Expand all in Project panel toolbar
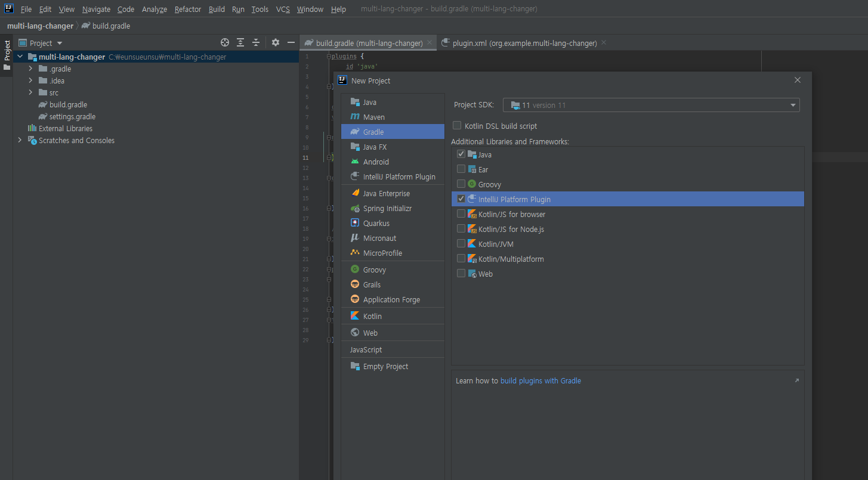 tap(240, 42)
